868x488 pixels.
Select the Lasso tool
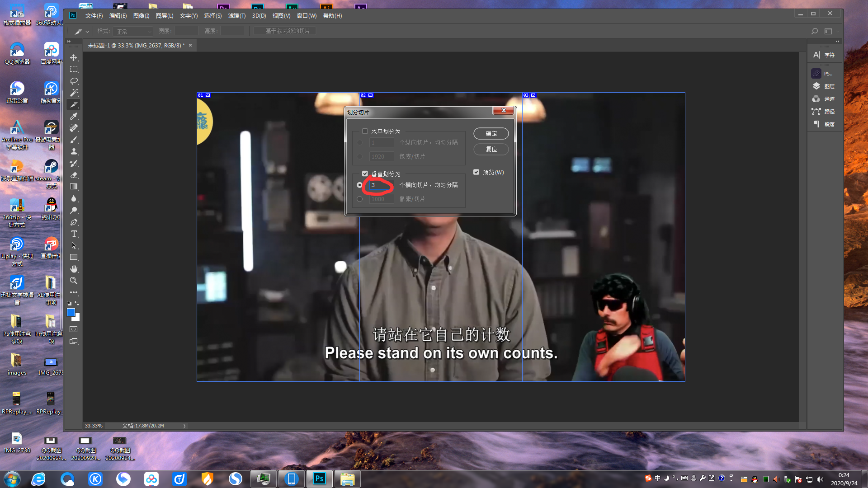(x=74, y=81)
